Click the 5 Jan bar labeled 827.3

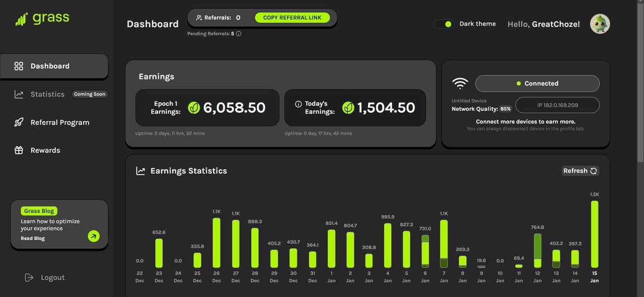407,250
